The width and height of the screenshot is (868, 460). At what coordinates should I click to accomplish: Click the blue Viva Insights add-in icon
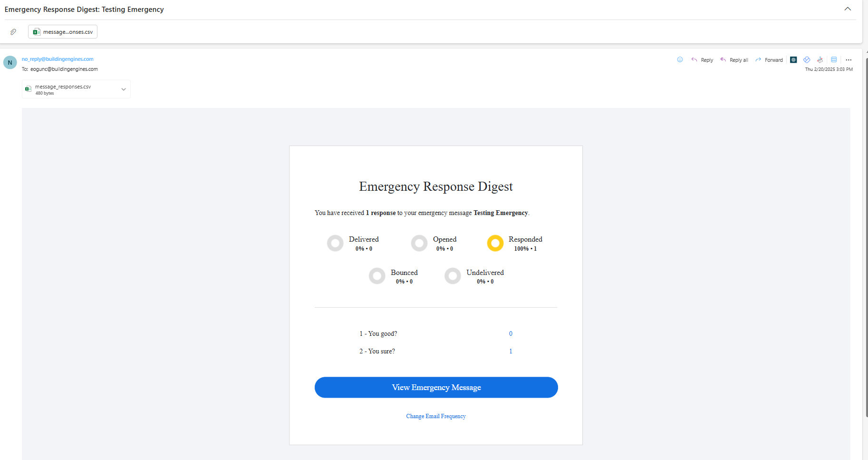[807, 60]
